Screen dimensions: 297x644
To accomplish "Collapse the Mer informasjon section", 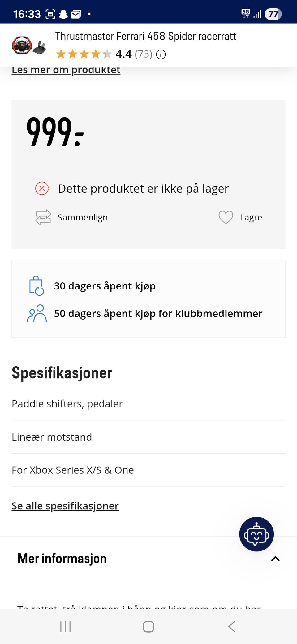I will 275,559.
